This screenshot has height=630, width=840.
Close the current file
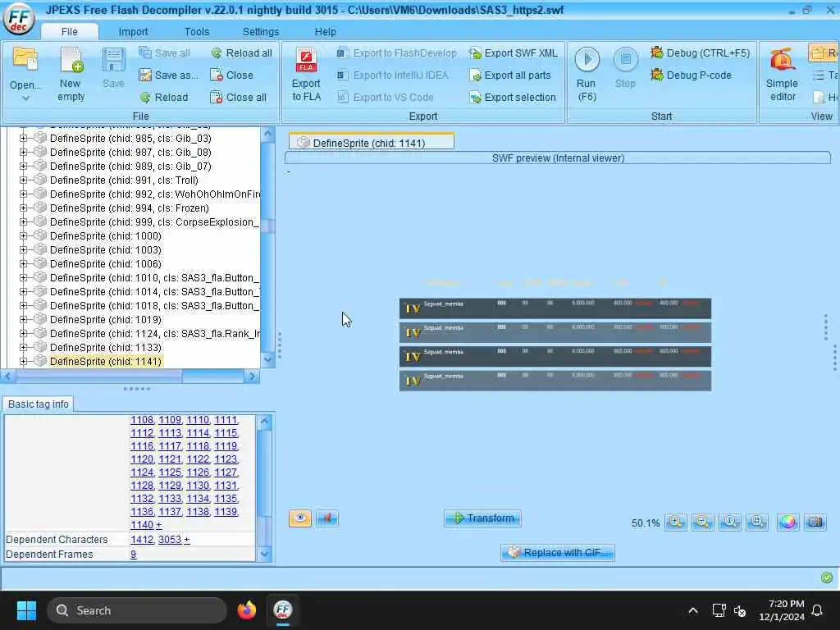click(231, 75)
